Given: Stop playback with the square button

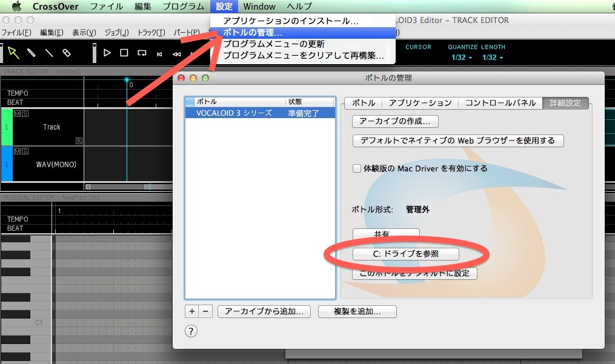Looking at the screenshot, I should click(124, 53).
